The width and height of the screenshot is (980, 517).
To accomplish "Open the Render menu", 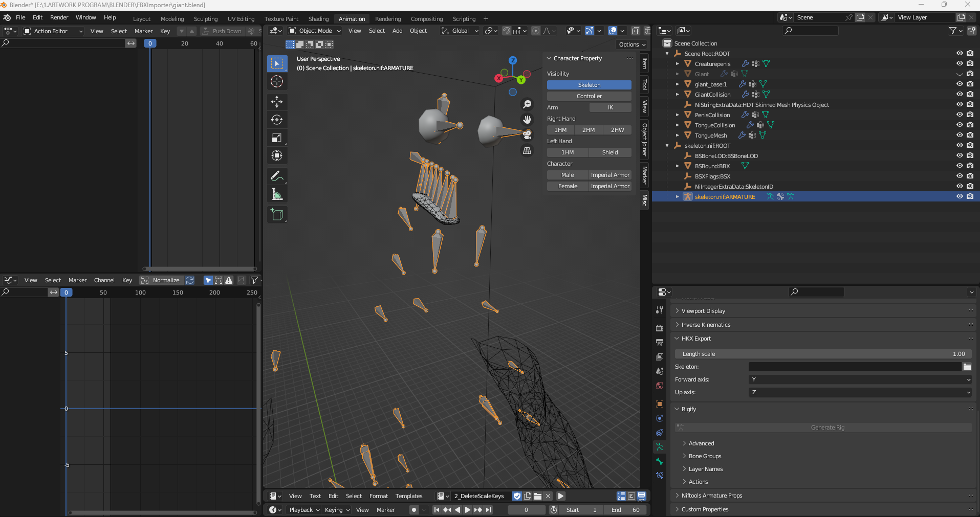I will point(59,17).
